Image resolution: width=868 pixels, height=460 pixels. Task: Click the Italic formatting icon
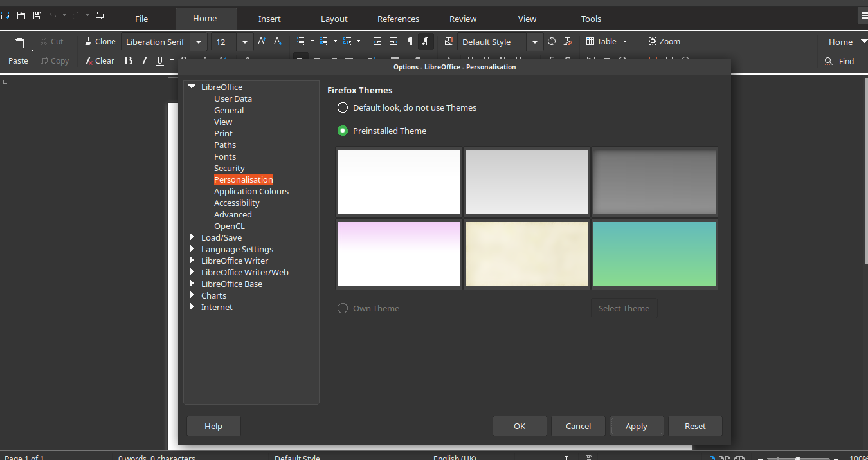pos(144,60)
